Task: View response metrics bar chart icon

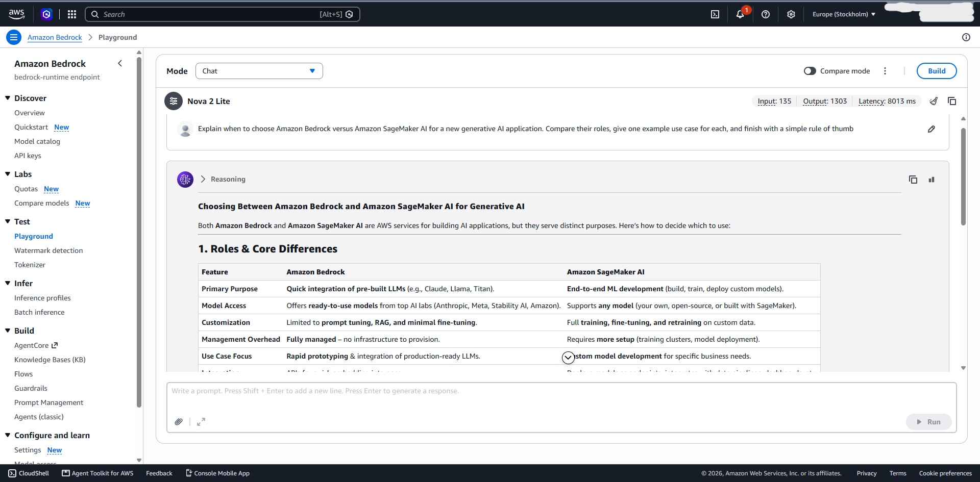Action: [932, 180]
